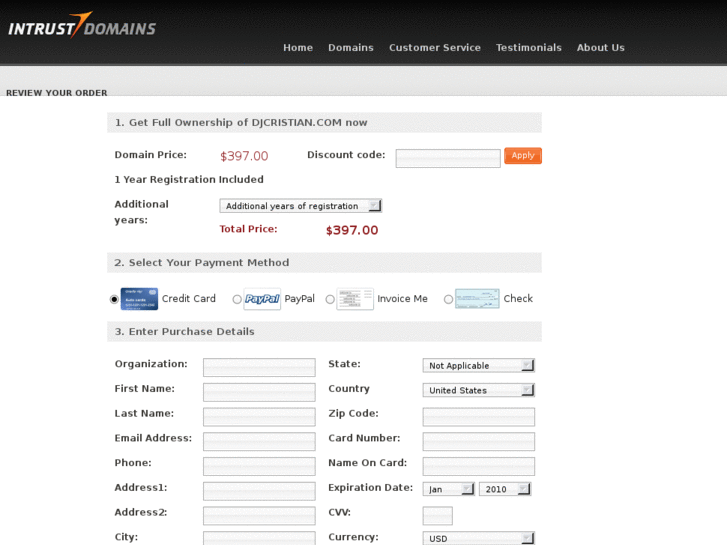Choose the PayPal radio button
The height and width of the screenshot is (545, 727).
click(x=237, y=299)
